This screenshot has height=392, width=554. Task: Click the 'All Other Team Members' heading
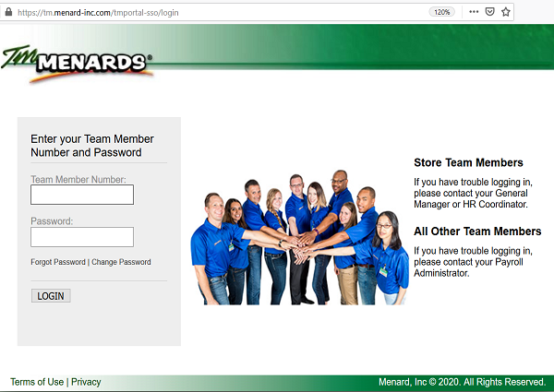coord(477,232)
